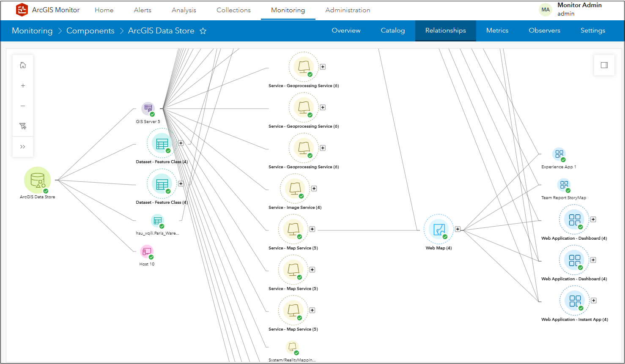Select the Team Report StoryMap node
Image resolution: width=625 pixels, height=364 pixels.
point(564,185)
